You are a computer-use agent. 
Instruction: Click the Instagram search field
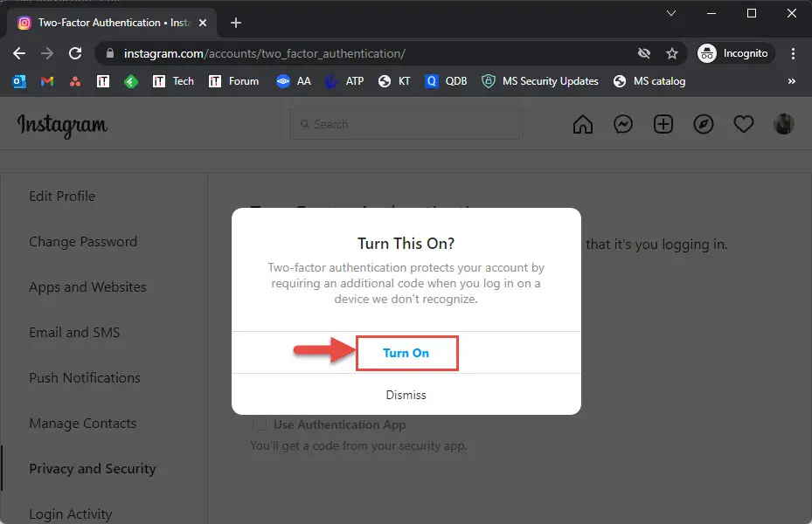406,124
